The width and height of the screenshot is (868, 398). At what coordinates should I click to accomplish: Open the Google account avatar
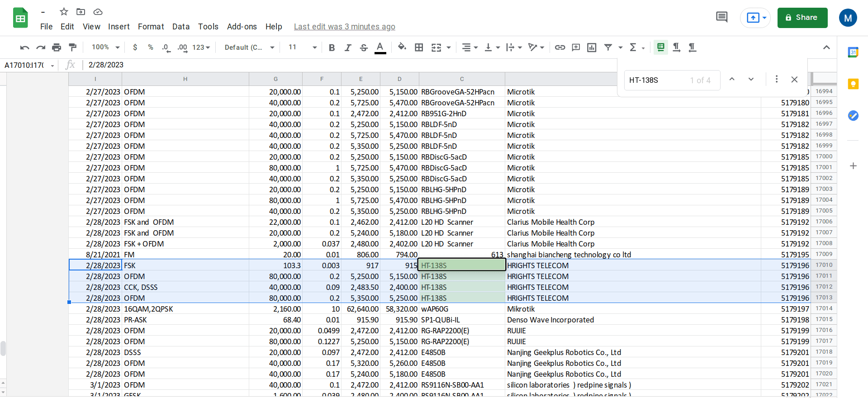tap(848, 18)
